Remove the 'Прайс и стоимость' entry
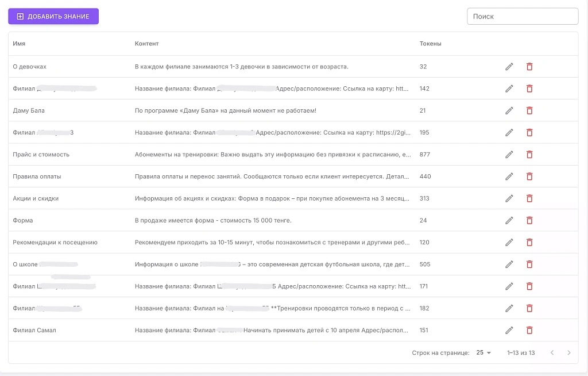Image resolution: width=588 pixels, height=376 pixels. click(529, 155)
